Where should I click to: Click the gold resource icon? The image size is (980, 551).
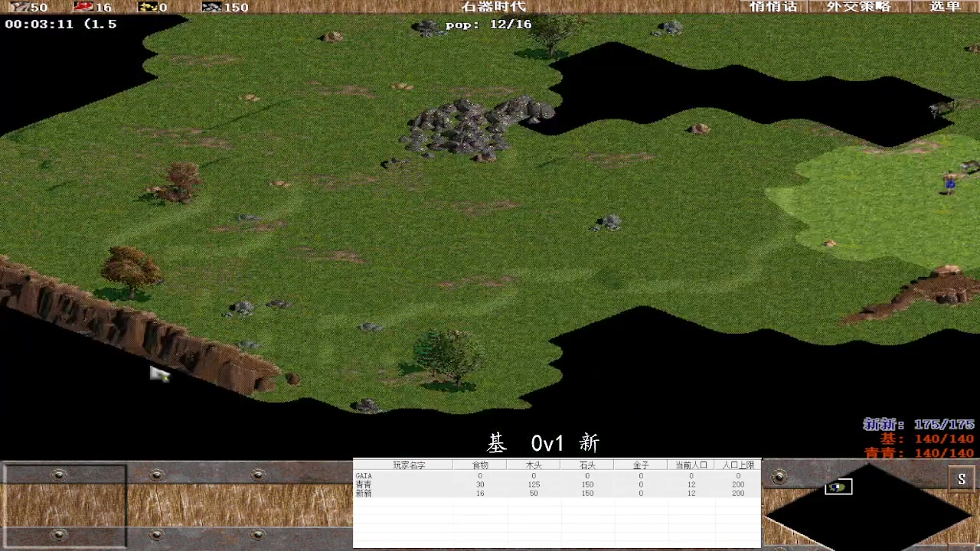[148, 7]
